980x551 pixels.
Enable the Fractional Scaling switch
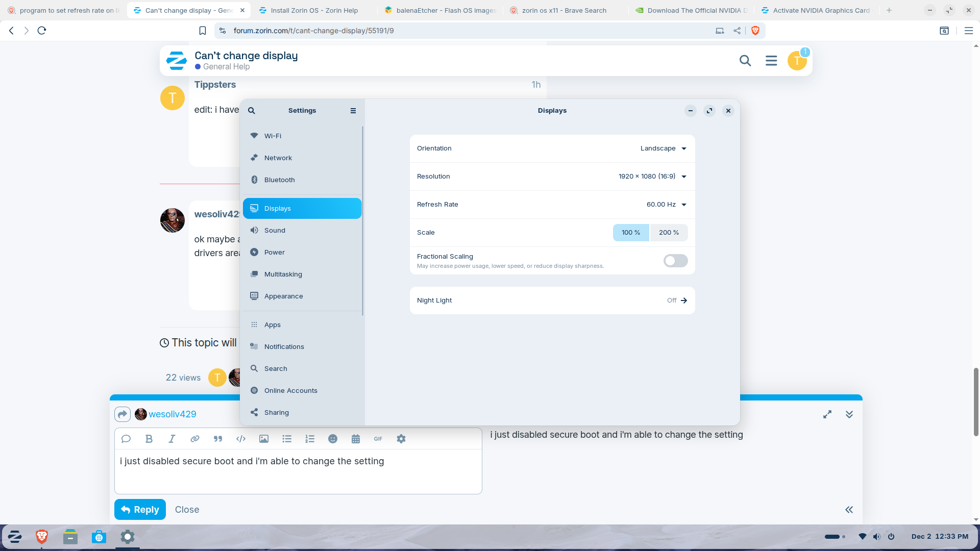click(675, 261)
